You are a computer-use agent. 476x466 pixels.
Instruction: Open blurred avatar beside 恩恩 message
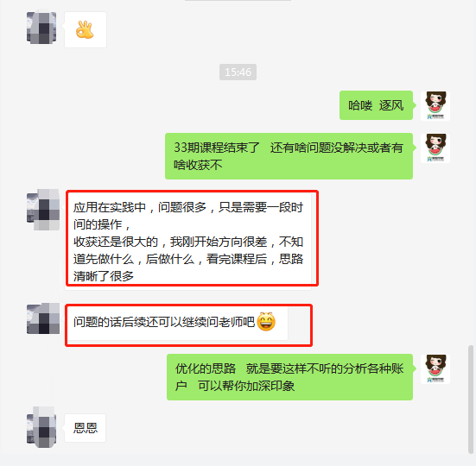click(x=41, y=427)
